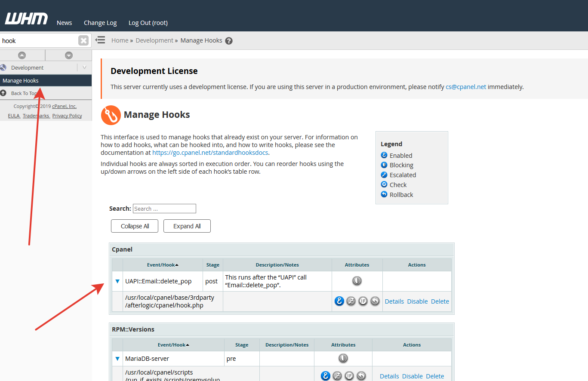The height and width of the screenshot is (381, 588).
Task: Click the Rollback arrow icon for afterlogic hook
Action: pyautogui.click(x=375, y=301)
